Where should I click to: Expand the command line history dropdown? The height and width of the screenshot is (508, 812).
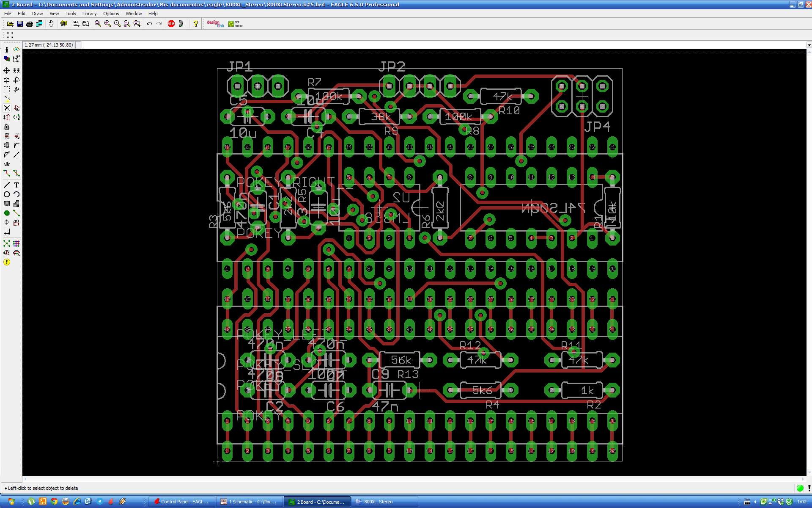coord(809,45)
